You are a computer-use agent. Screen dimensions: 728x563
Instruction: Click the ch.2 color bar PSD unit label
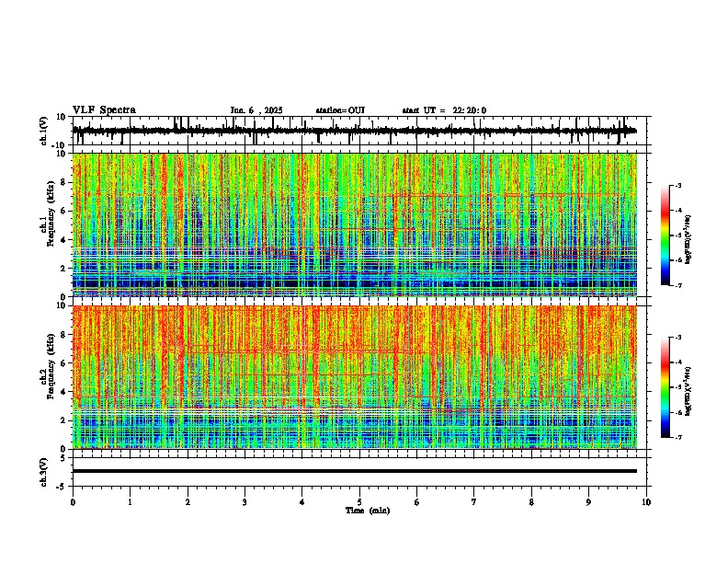point(688,391)
